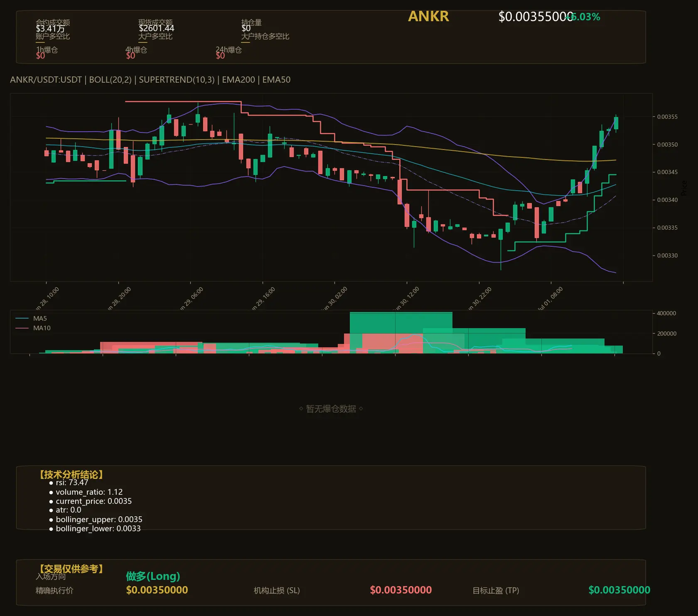Click the 0.00335 price axis tick
Image resolution: width=698 pixels, height=616 pixels.
(x=667, y=228)
